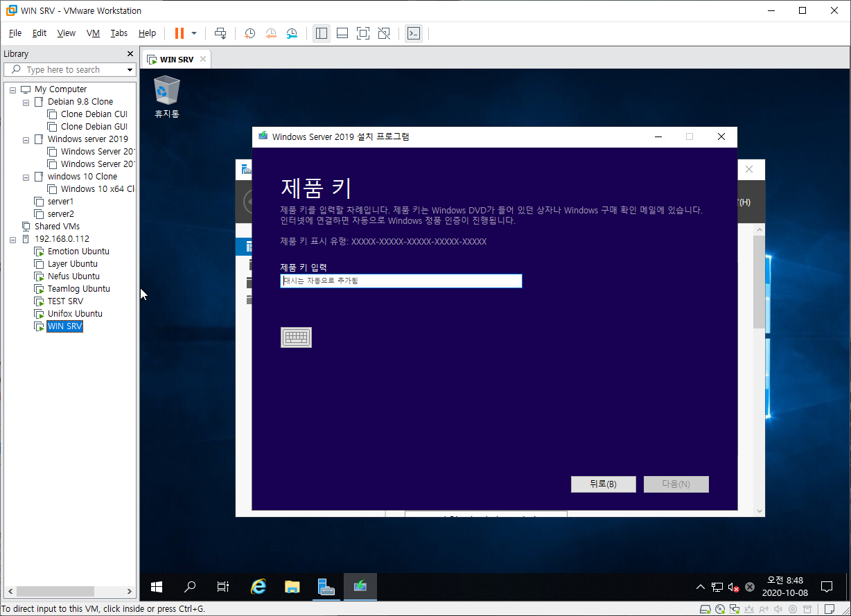
Task: Open the View menu
Action: (67, 33)
